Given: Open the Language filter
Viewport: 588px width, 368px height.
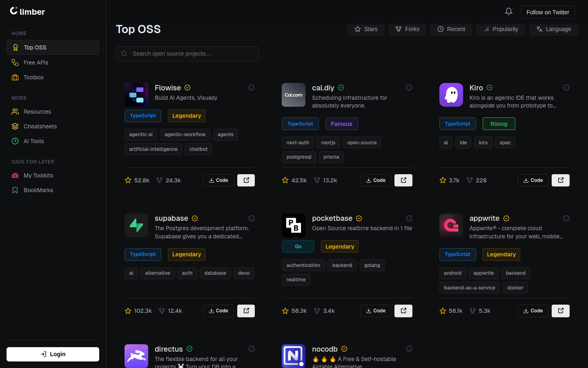Looking at the screenshot, I should point(554,29).
